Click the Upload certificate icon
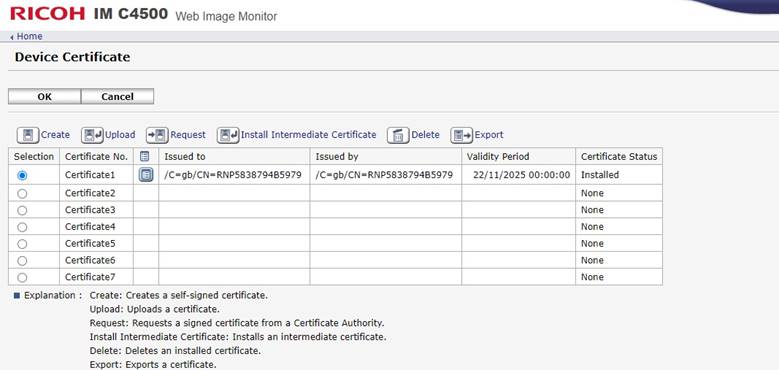Screen dimensions: 779x370 [x=92, y=135]
